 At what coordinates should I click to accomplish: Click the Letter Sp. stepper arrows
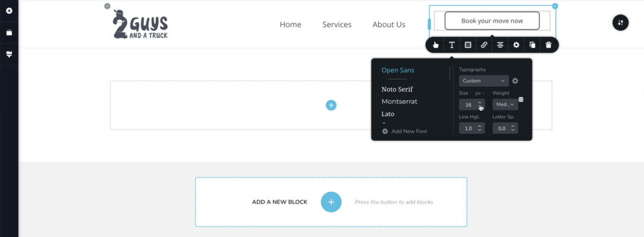pos(513,129)
